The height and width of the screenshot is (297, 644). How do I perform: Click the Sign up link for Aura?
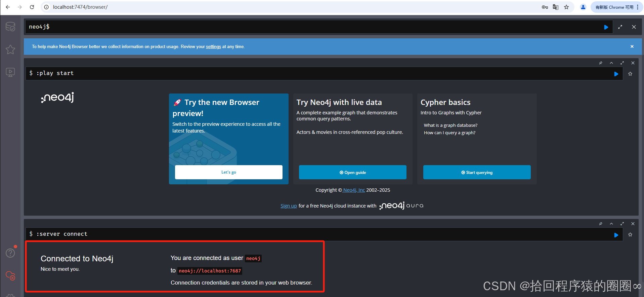pos(289,206)
